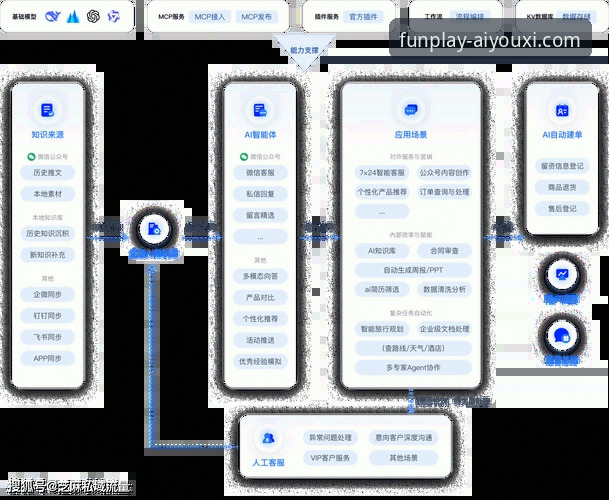Click the 历史推文 pill
This screenshot has width=609, height=500.
click(x=47, y=175)
